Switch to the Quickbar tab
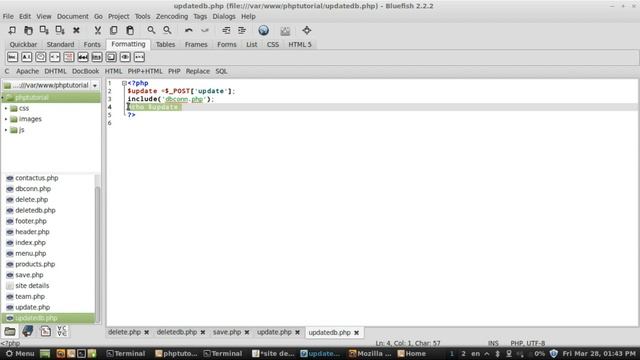The image size is (640, 360). [23, 44]
